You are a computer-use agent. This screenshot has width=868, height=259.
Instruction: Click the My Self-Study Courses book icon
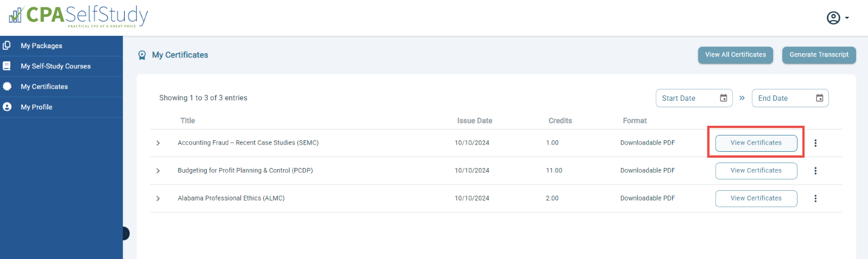point(7,66)
